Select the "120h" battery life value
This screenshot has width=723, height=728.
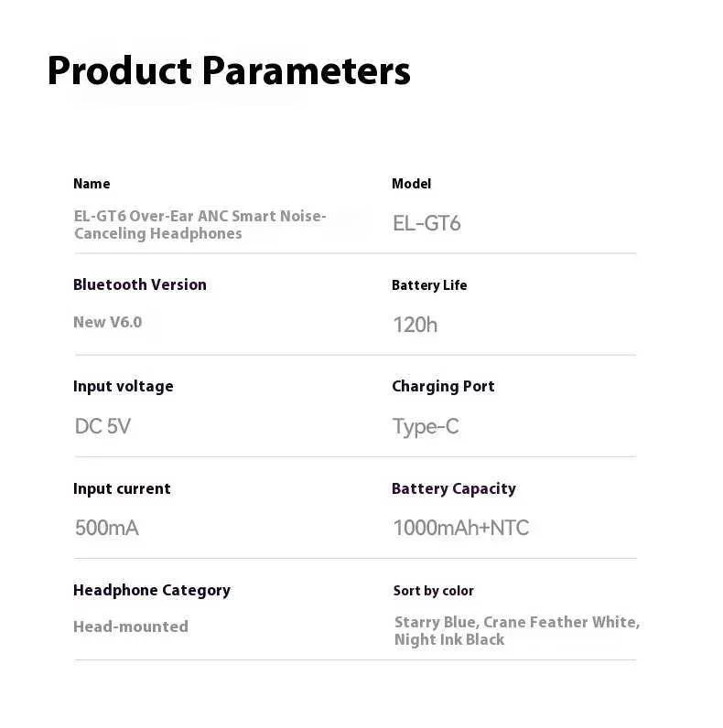pyautogui.click(x=415, y=325)
